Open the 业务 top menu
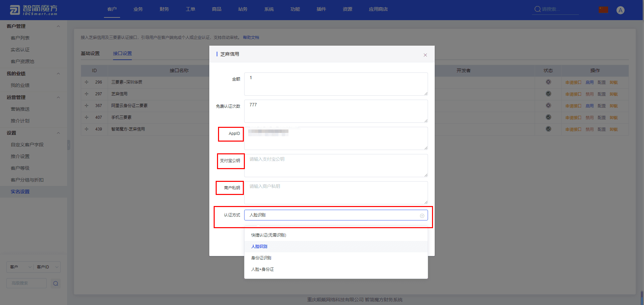644x305 pixels. (x=138, y=9)
